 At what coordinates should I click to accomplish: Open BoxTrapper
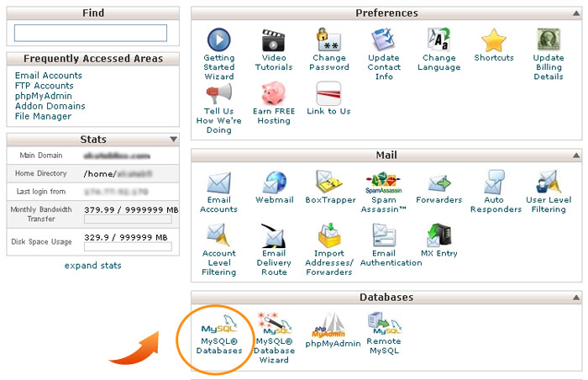coord(330,187)
